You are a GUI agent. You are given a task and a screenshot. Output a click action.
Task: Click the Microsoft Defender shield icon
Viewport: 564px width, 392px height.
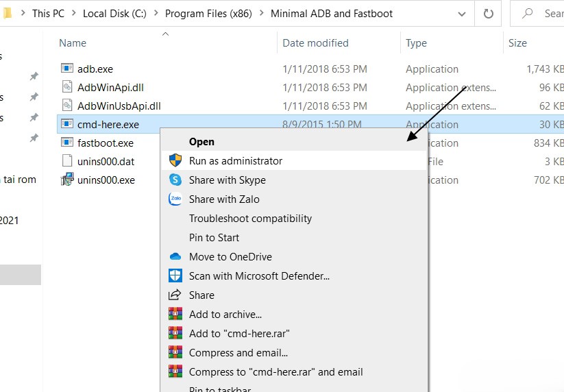pos(175,276)
